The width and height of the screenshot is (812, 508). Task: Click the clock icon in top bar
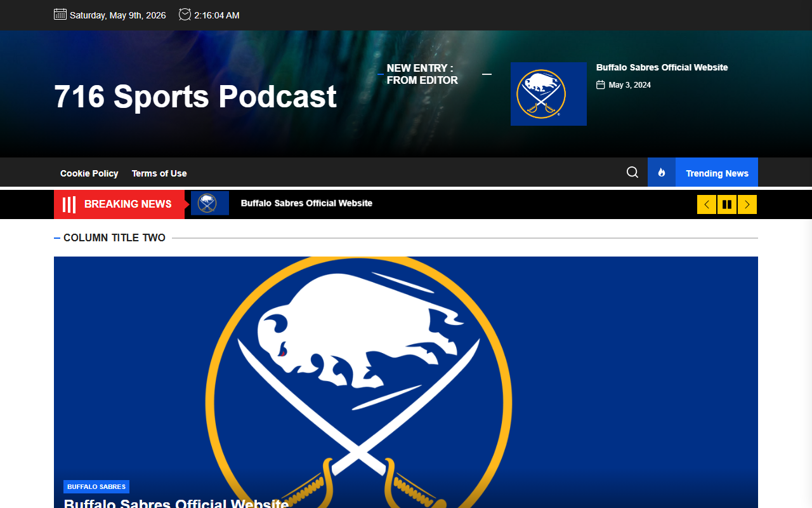185,15
